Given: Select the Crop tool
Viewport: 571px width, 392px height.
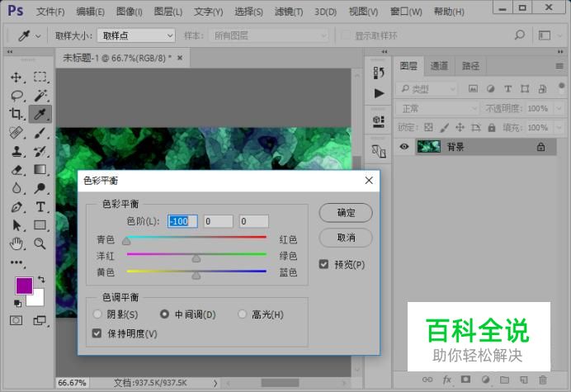Looking at the screenshot, I should (16, 114).
